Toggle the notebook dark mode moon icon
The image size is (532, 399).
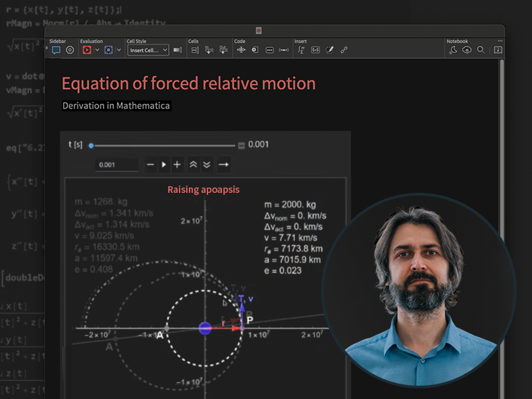[x=453, y=51]
